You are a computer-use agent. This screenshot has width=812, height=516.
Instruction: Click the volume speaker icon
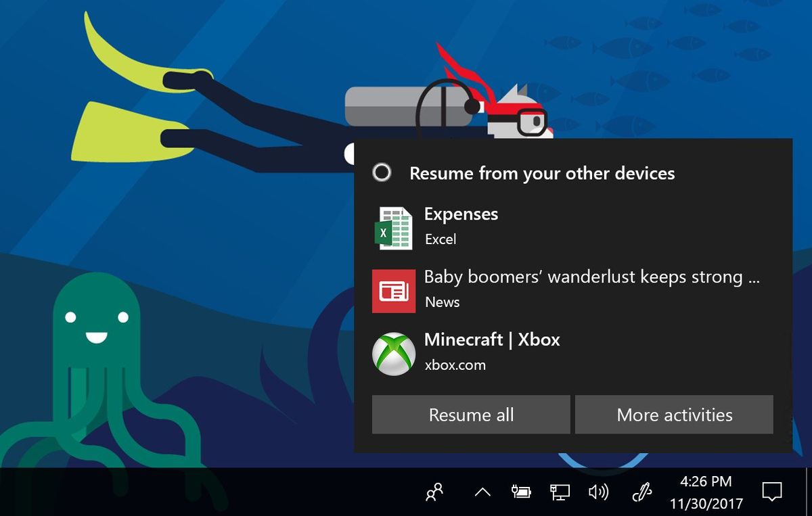tap(600, 493)
